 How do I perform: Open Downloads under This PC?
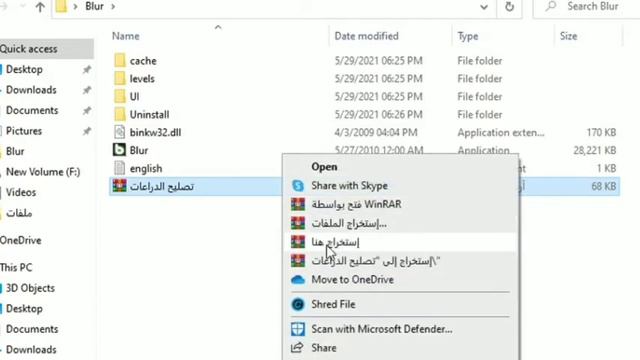pyautogui.click(x=31, y=350)
